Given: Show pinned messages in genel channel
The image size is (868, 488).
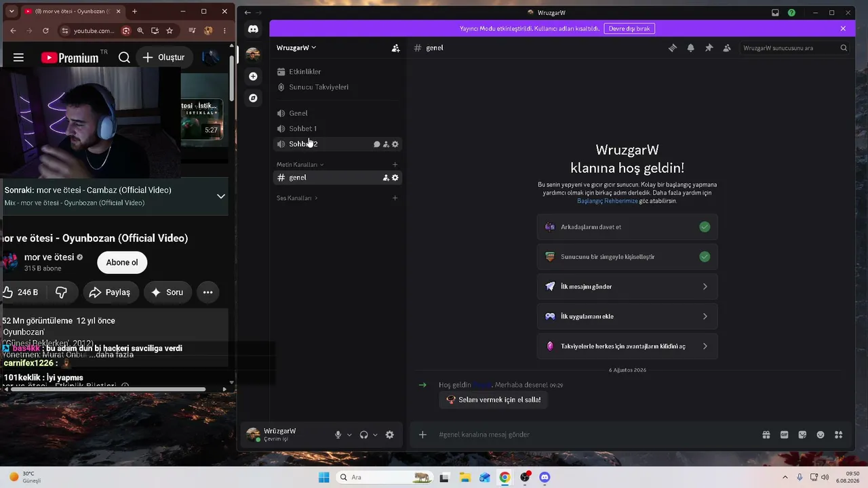Looking at the screenshot, I should (x=709, y=48).
